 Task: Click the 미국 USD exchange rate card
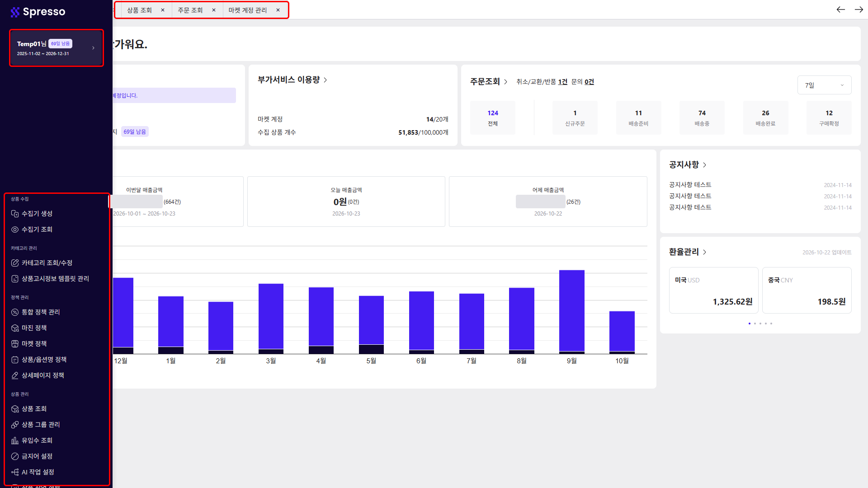point(713,291)
